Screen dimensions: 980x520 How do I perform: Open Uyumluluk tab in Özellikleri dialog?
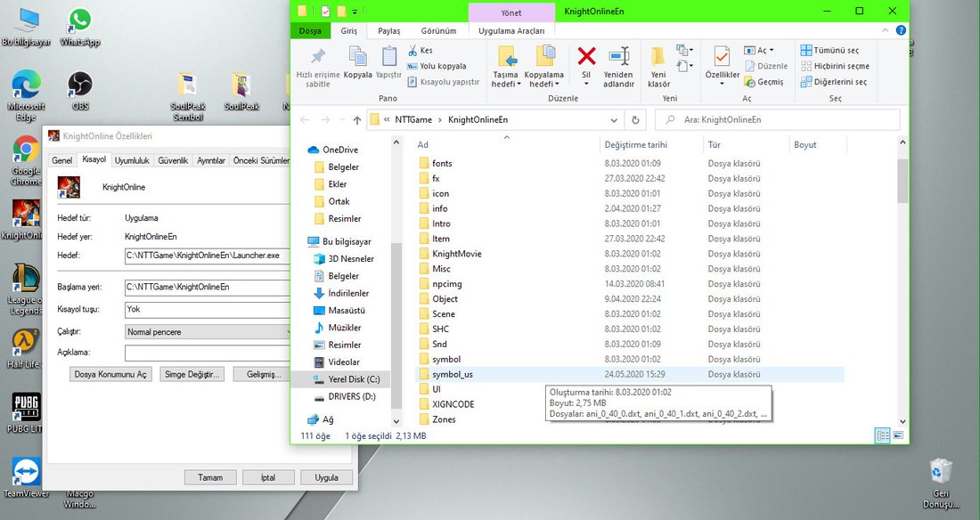132,160
